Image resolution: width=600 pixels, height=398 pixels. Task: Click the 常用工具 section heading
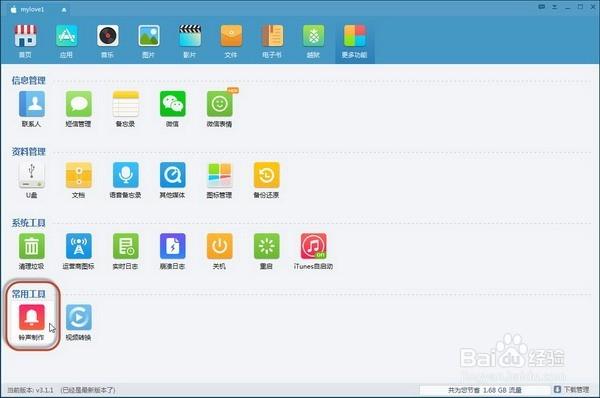[29, 294]
